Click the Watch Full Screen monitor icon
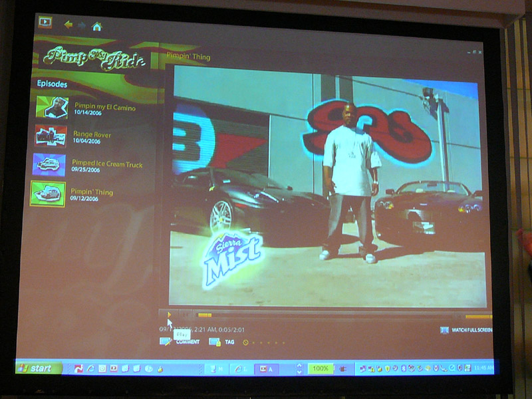 coord(444,330)
